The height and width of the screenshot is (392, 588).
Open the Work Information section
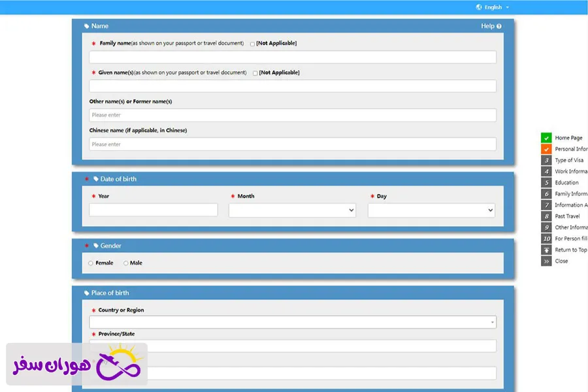click(570, 172)
